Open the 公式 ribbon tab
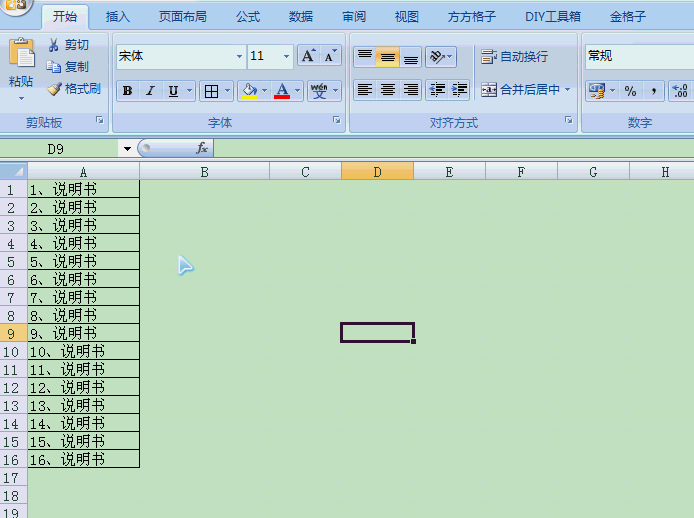The height and width of the screenshot is (518, 694). (248, 17)
